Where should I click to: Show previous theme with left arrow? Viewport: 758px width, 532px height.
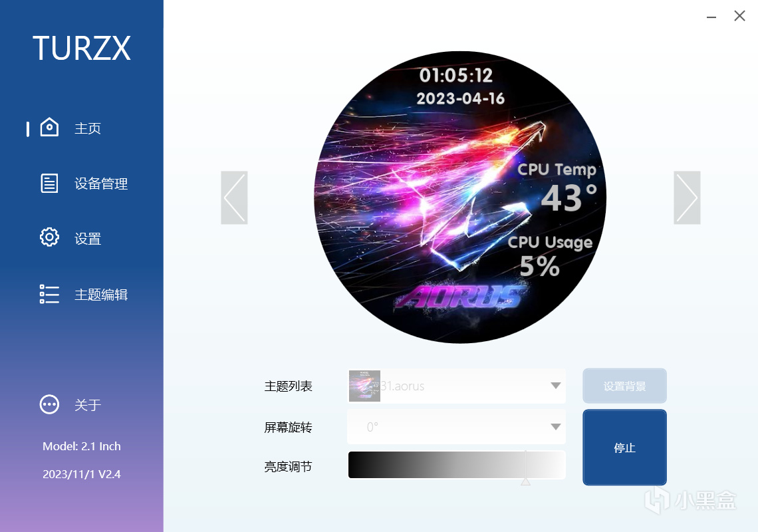pos(235,198)
